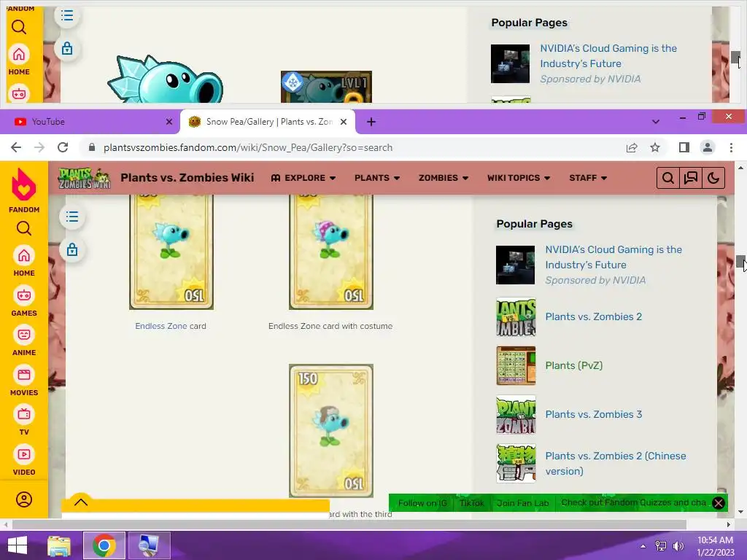The width and height of the screenshot is (747, 560).
Task: Bookmark this page with the star
Action: click(x=655, y=147)
